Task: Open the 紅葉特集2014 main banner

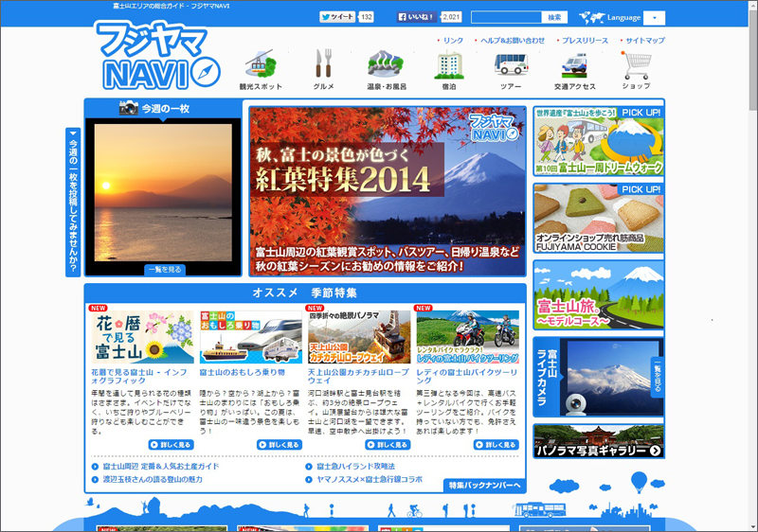Action: pos(388,191)
